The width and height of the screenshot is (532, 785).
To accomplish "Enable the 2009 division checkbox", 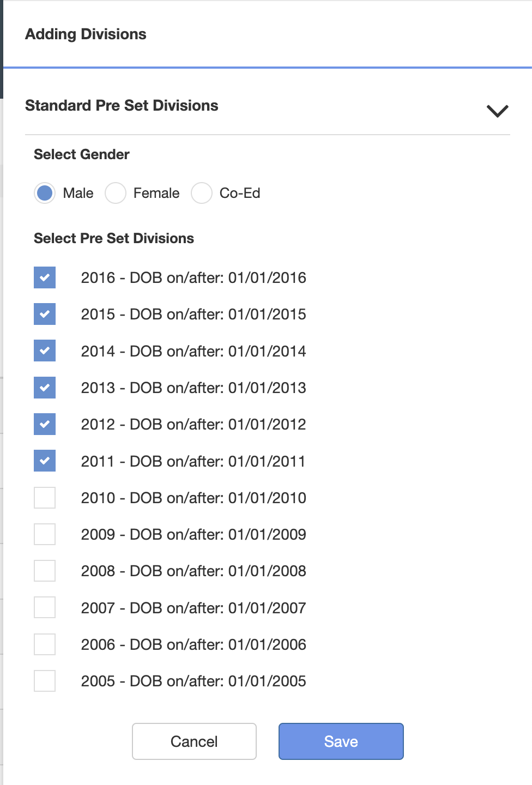I will 45,534.
